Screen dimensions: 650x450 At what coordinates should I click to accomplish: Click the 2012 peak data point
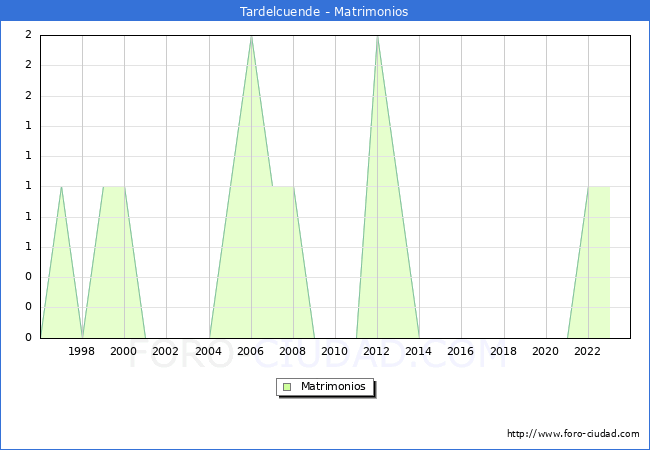pos(377,36)
